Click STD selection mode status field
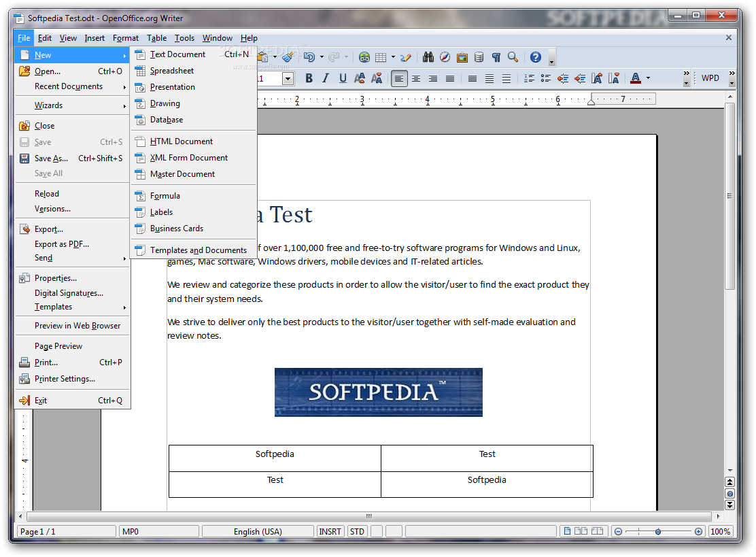Screen dimensions: 756x557 pos(358,531)
